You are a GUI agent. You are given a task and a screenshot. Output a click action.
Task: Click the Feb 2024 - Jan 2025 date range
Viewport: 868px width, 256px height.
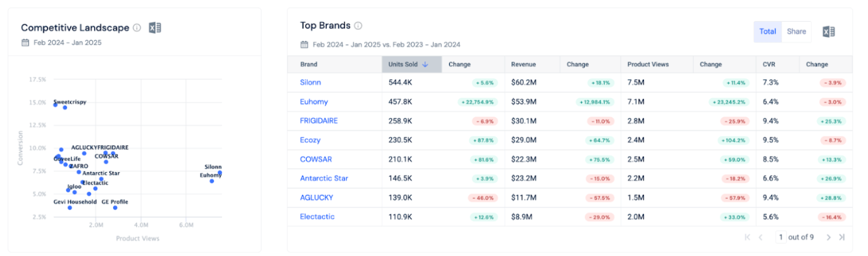[67, 43]
